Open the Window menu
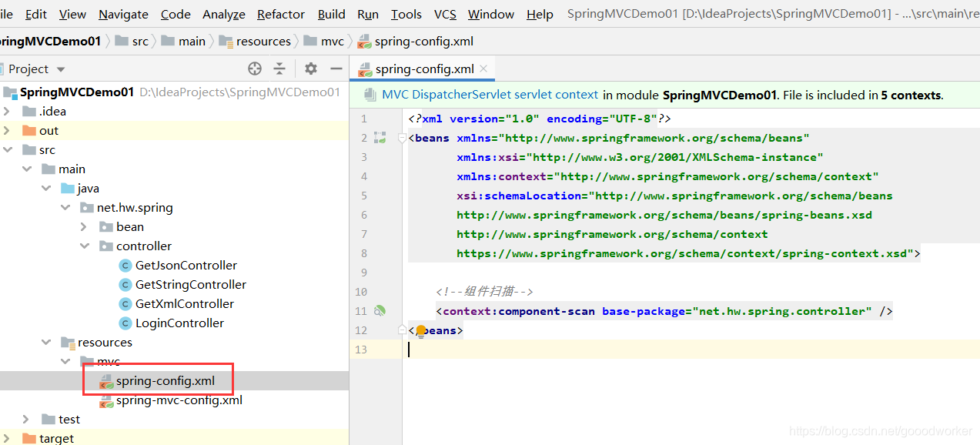 point(491,14)
